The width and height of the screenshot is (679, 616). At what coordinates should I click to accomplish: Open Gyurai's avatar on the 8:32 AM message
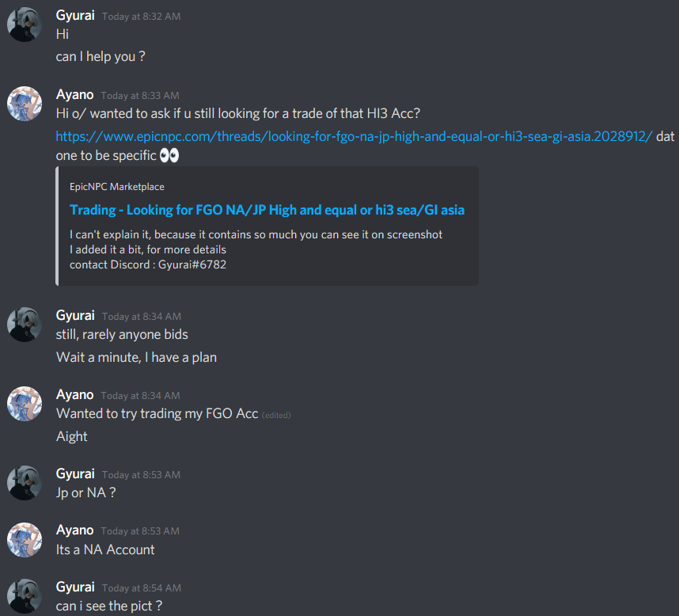click(x=25, y=25)
